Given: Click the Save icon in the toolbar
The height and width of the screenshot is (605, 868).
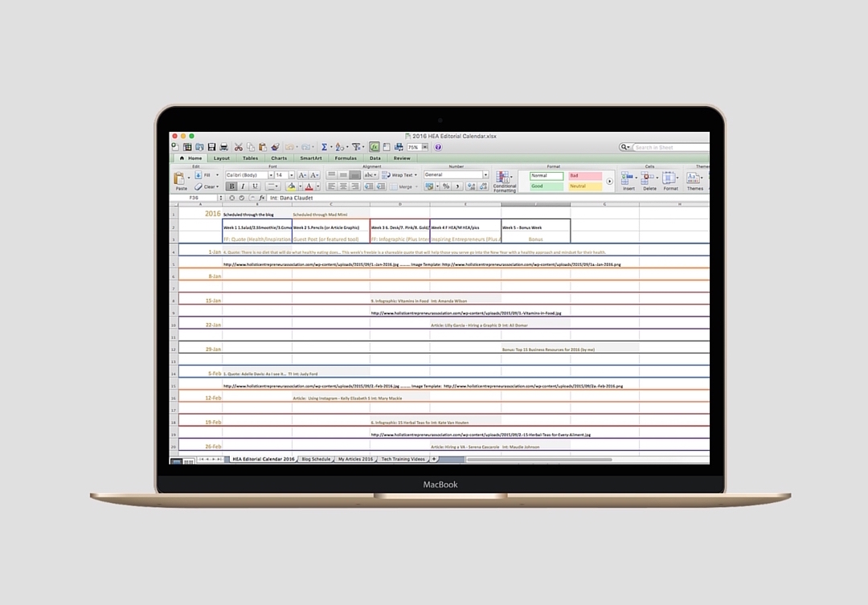Looking at the screenshot, I should (x=211, y=148).
